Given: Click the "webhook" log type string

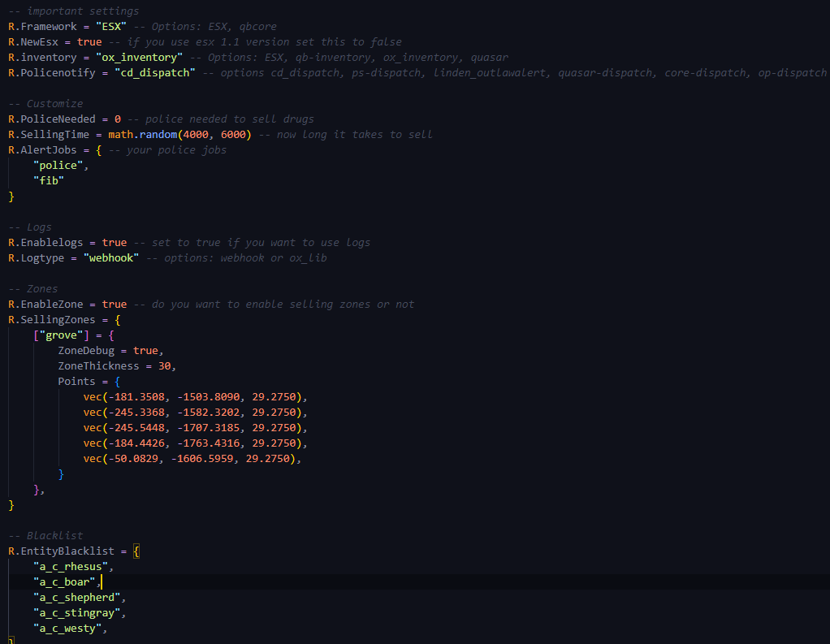Looking at the screenshot, I should point(111,257).
